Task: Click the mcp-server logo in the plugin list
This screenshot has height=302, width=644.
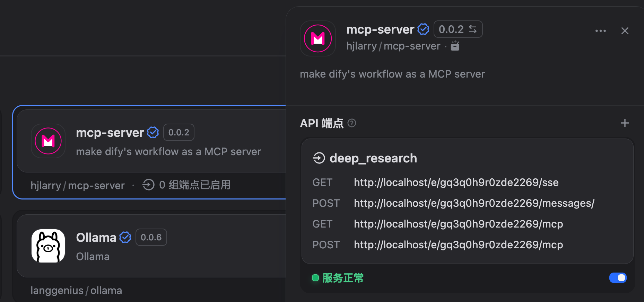Action: (x=48, y=141)
